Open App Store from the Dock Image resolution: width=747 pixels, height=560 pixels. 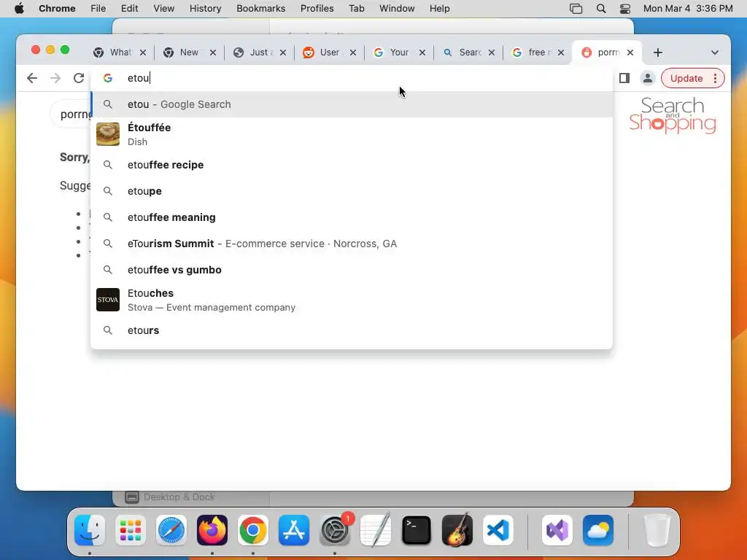(x=294, y=530)
